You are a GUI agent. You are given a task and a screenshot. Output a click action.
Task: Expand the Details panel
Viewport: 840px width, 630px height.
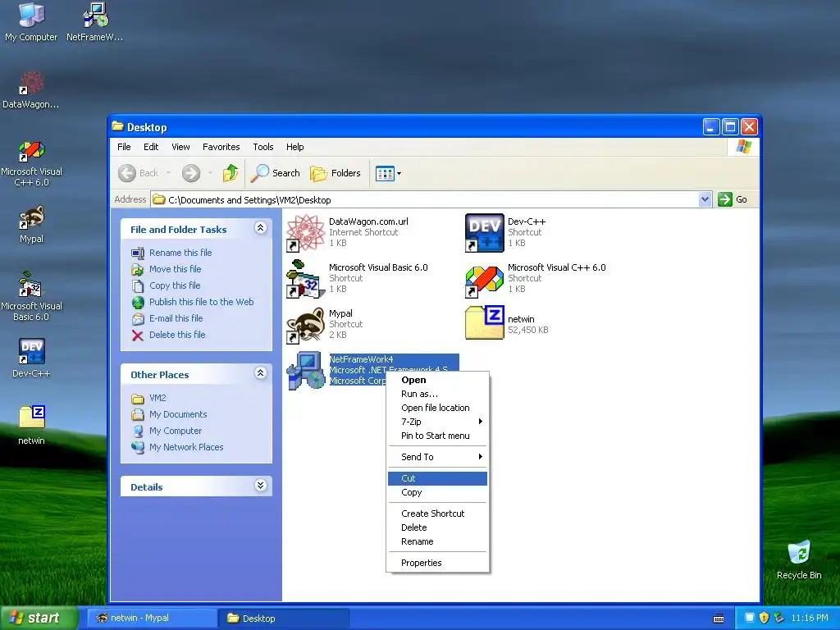pyautogui.click(x=260, y=486)
